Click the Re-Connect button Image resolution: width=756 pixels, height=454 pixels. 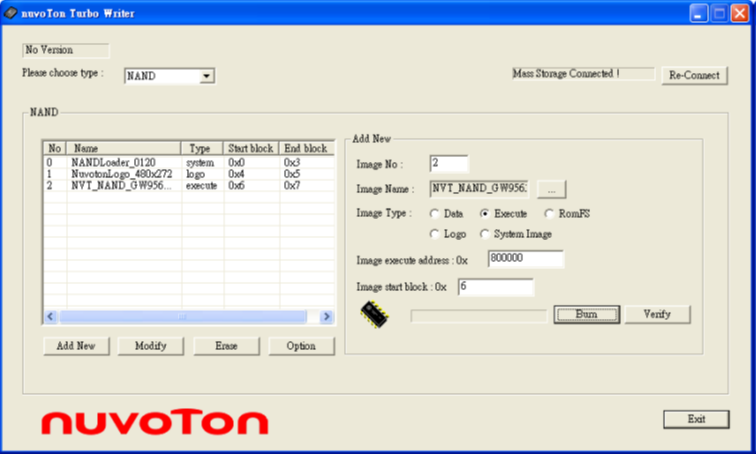[694, 75]
